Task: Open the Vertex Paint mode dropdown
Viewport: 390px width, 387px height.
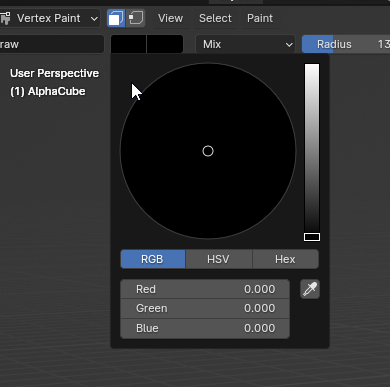Action: (x=49, y=18)
